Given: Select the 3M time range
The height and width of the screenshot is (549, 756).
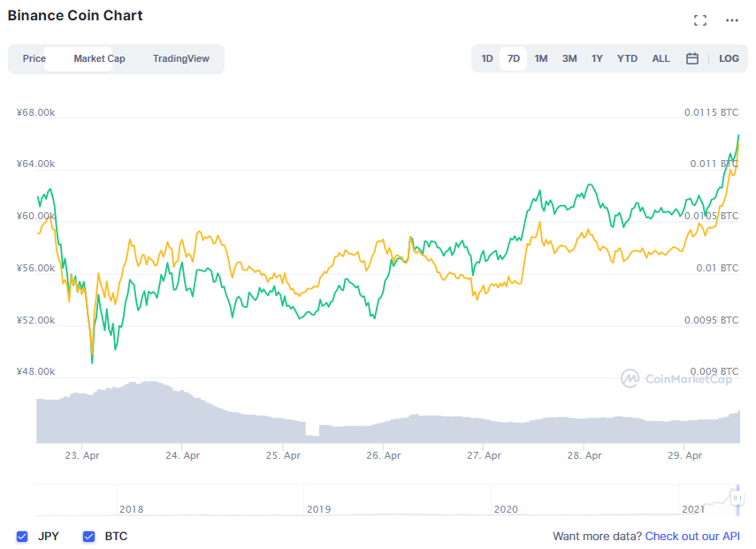Looking at the screenshot, I should (x=569, y=59).
